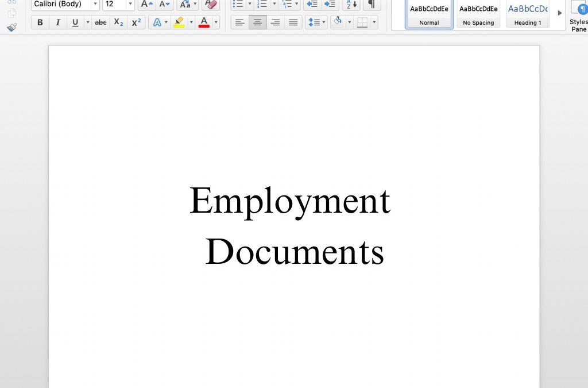The image size is (588, 388).
Task: Apply borders button
Action: (x=362, y=22)
